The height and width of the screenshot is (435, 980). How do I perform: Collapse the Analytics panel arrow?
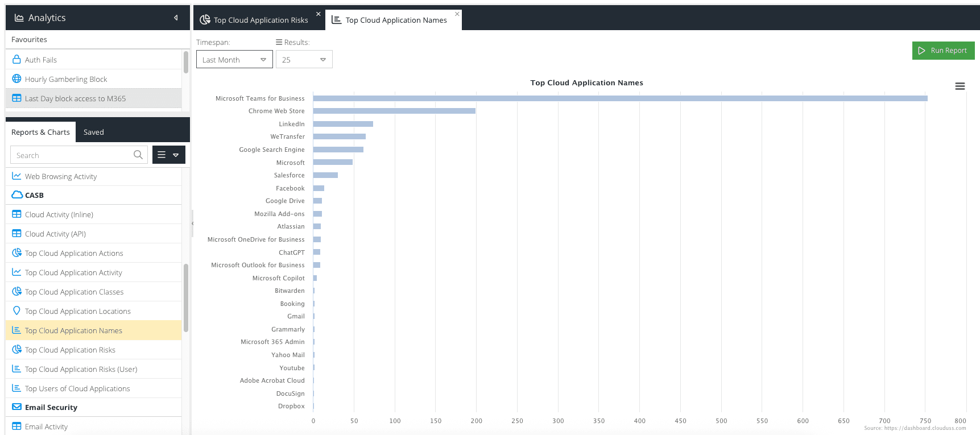tap(176, 18)
